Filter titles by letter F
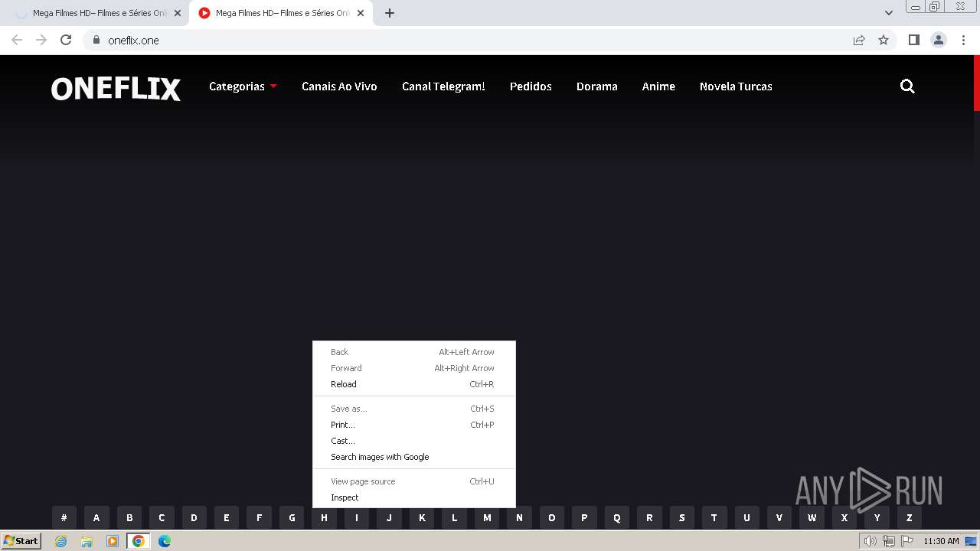Viewport: 980px width, 551px height. coord(259,517)
